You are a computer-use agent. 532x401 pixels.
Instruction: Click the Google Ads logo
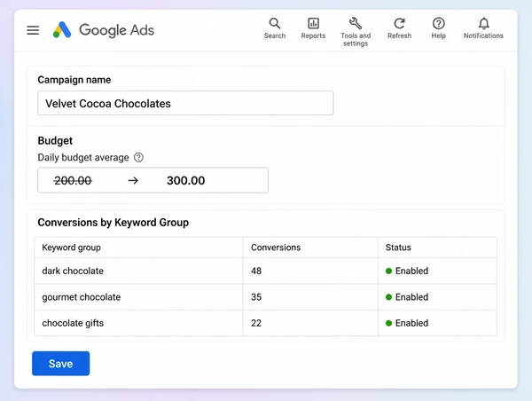62,30
